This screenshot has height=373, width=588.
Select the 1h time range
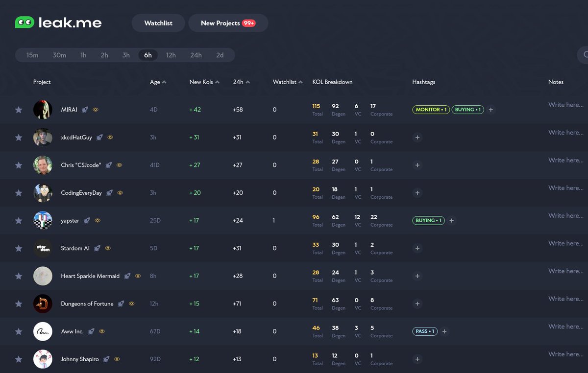click(83, 55)
